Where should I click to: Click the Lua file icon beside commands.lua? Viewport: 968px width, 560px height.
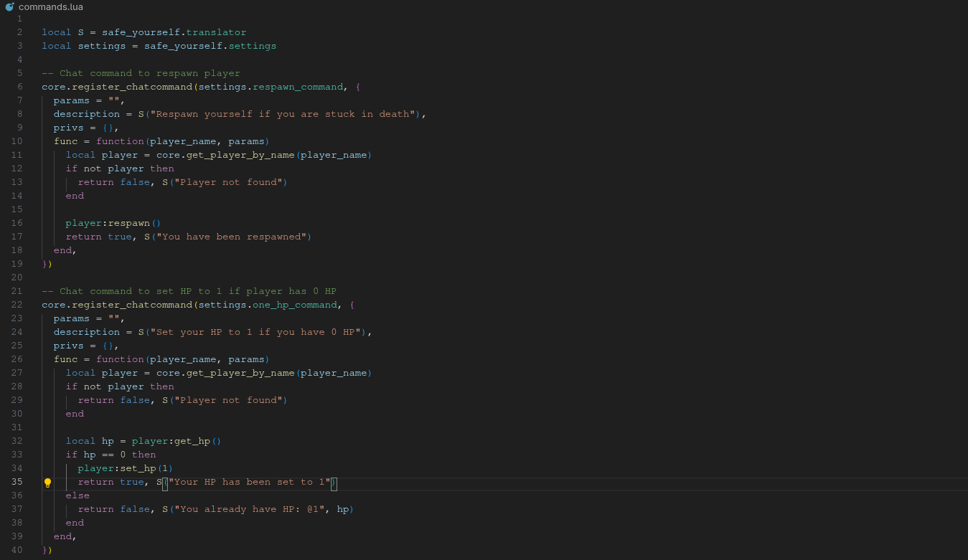coord(9,6)
